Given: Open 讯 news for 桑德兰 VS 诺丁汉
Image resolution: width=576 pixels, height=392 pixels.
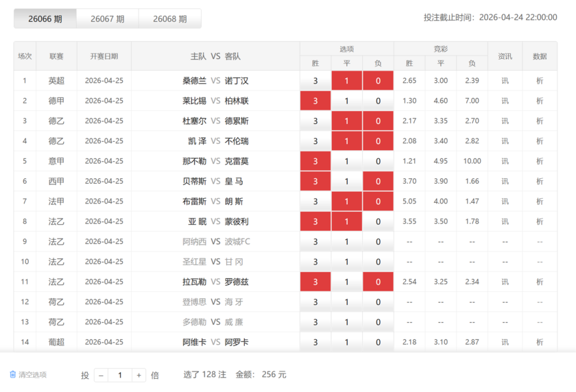Looking at the screenshot, I should [505, 81].
